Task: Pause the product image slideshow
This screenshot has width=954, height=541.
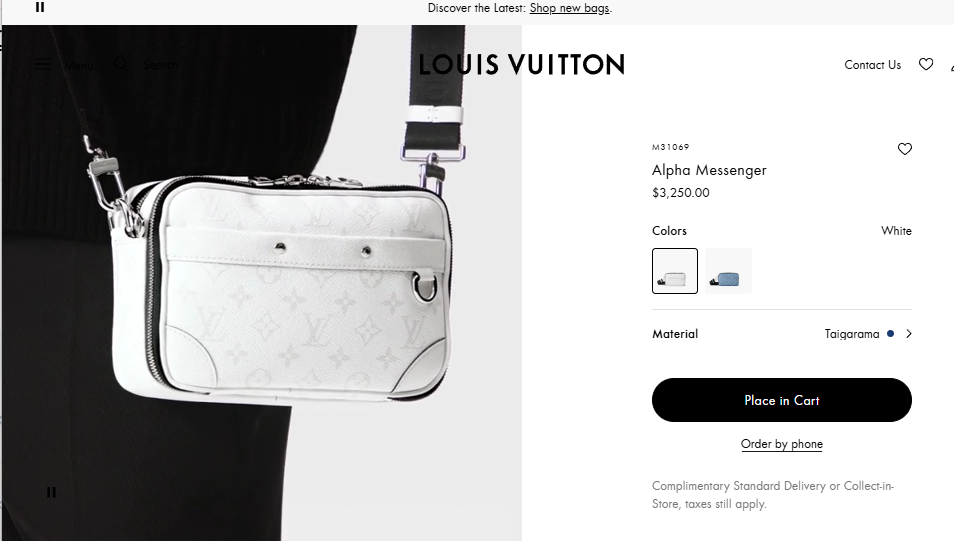Action: 51,492
